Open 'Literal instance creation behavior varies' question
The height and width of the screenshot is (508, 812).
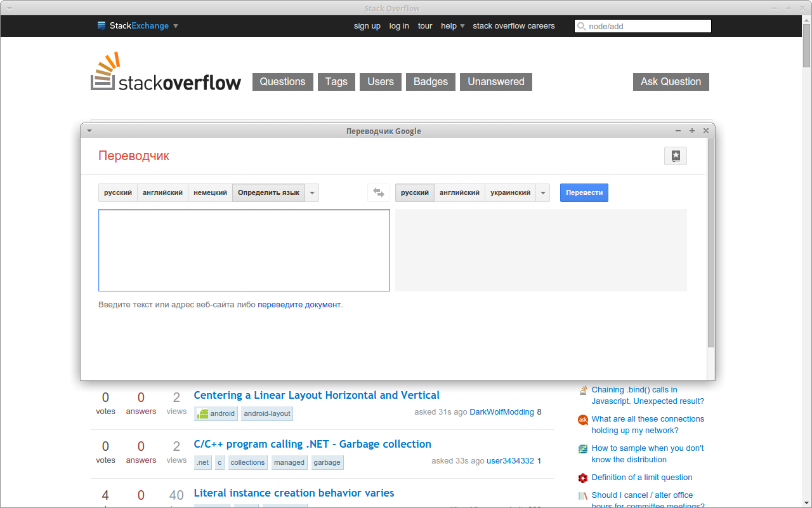(x=294, y=493)
